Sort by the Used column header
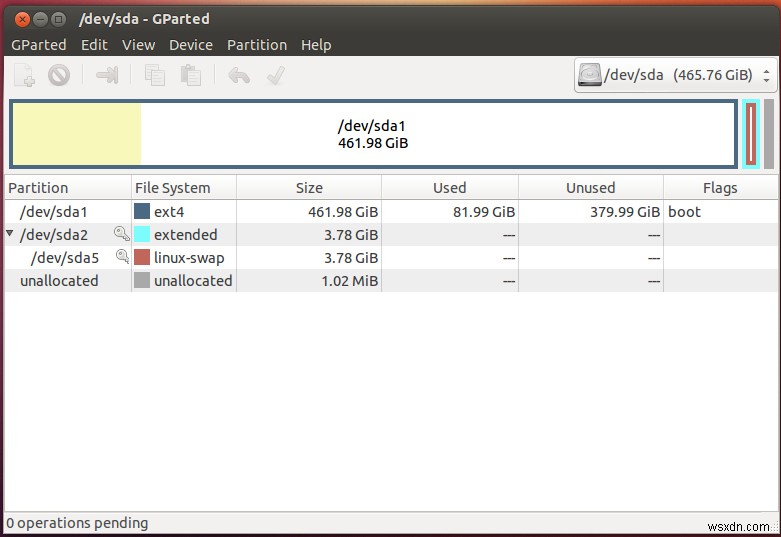Image resolution: width=781 pixels, height=537 pixels. (x=450, y=188)
